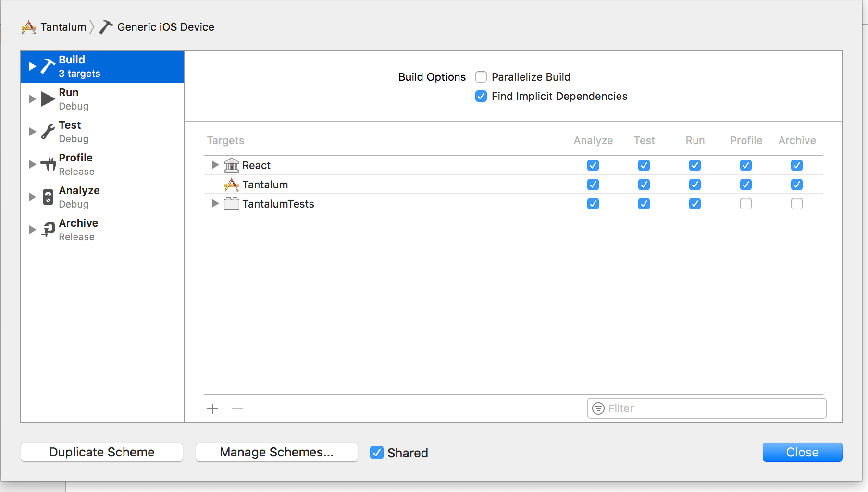Toggle the Shared scheme checkbox
The width and height of the screenshot is (868, 492).
click(377, 453)
